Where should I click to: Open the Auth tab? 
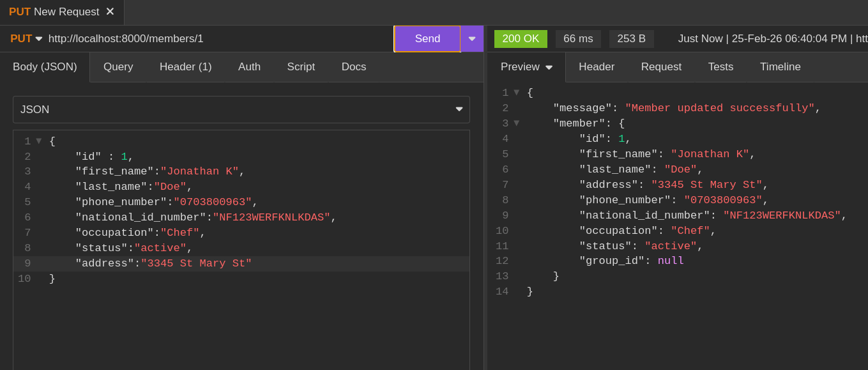click(x=249, y=67)
